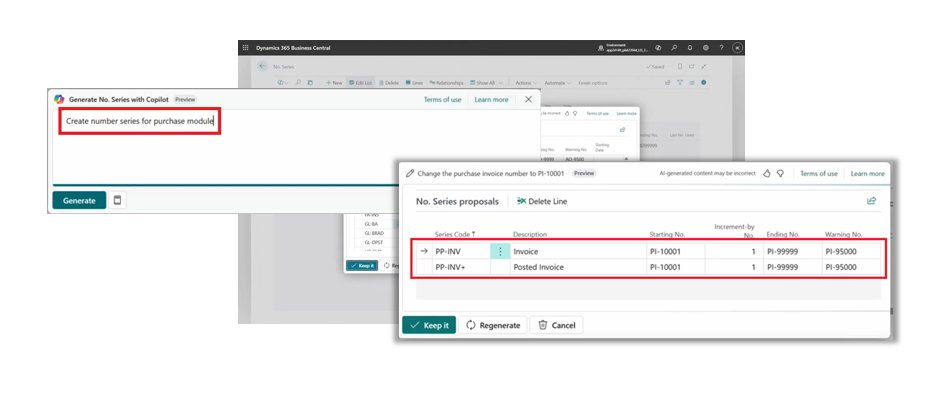Viewport: 940px width, 406px height.
Task: Click Delete in the No. Series toolbar
Action: click(388, 83)
